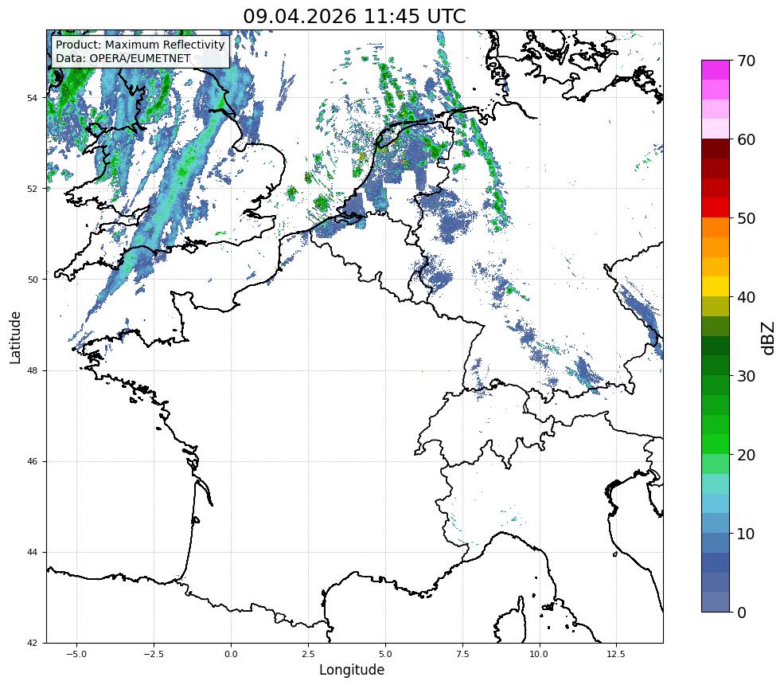The image size is (784, 685).
Task: Pick the magenta 70 dBZ colorbar swatch
Action: [x=715, y=70]
